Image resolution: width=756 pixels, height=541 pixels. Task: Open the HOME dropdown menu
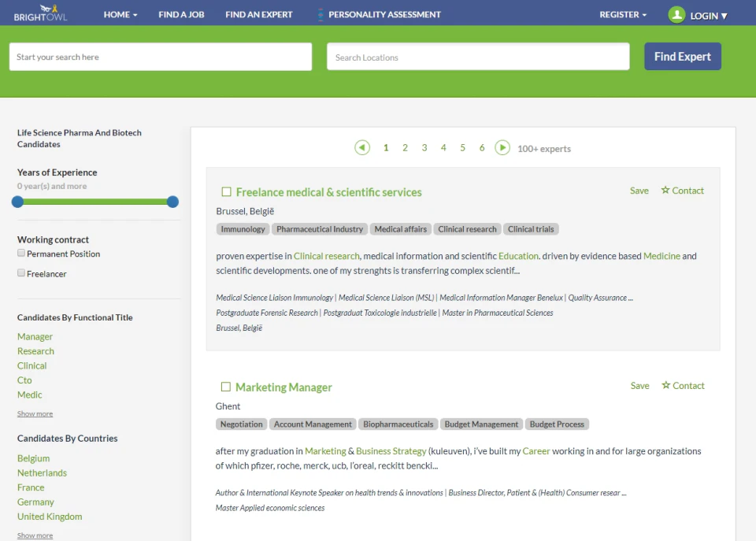(120, 13)
